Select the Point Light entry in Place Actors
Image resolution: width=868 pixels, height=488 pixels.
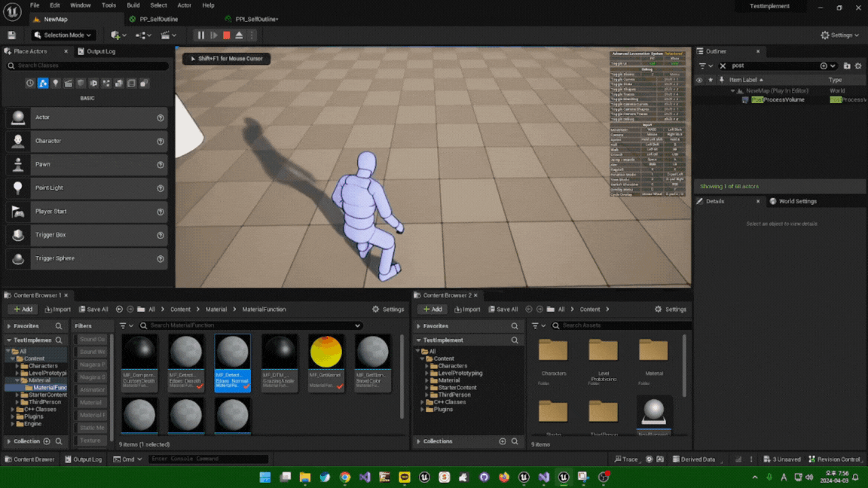[x=87, y=188]
